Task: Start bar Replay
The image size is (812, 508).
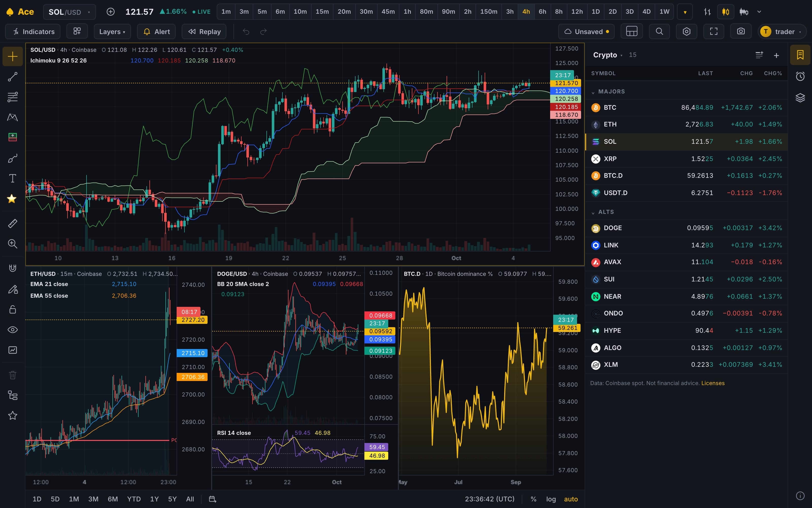Action: coord(204,31)
